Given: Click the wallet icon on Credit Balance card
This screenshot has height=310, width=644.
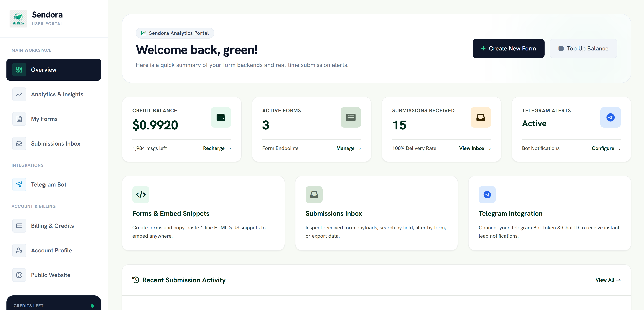Looking at the screenshot, I should tap(221, 117).
